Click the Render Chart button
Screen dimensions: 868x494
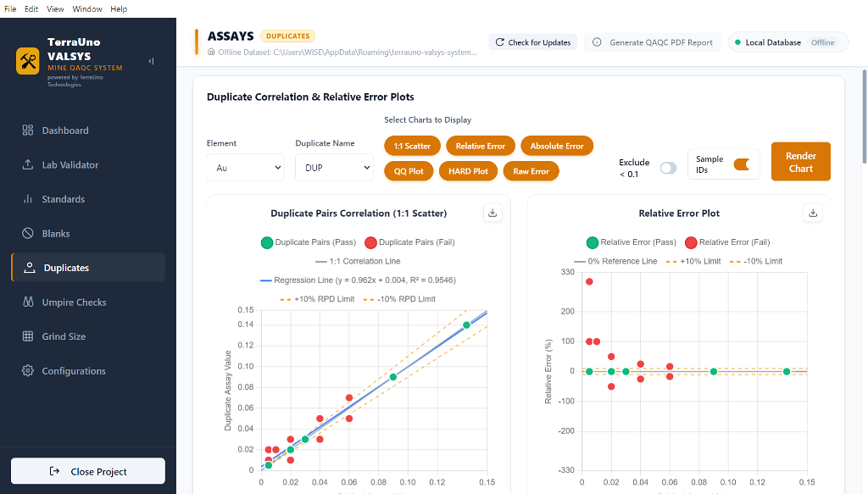pyautogui.click(x=800, y=162)
